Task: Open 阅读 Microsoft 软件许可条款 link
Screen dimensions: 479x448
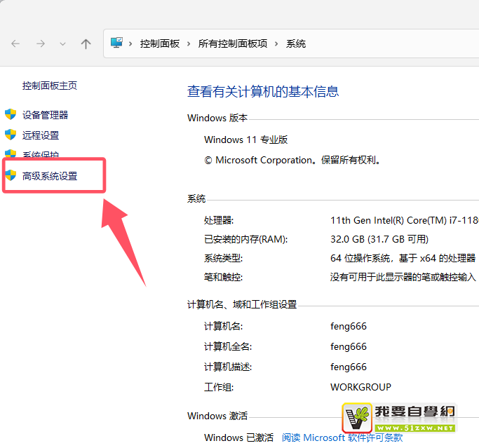Action: [342, 437]
